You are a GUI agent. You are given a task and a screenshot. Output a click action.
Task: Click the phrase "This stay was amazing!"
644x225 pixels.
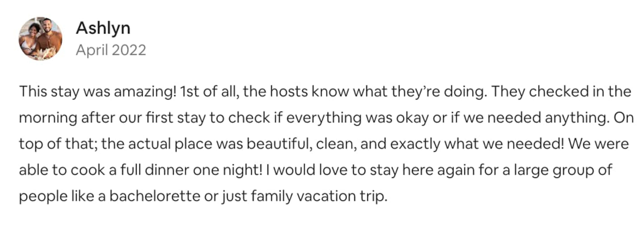pyautogui.click(x=97, y=92)
